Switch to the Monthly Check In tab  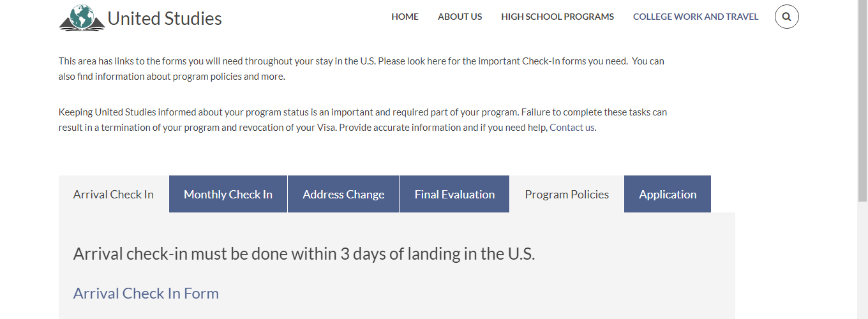click(x=228, y=195)
